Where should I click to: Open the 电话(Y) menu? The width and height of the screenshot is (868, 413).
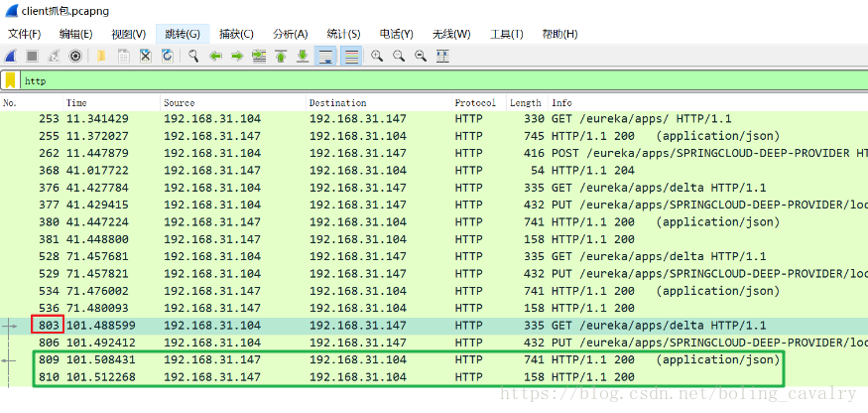click(x=397, y=34)
